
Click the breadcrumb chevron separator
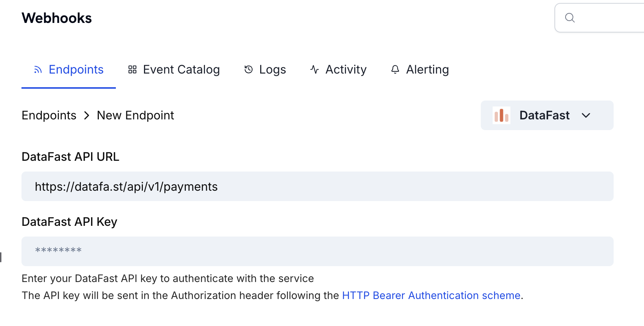pyautogui.click(x=87, y=115)
